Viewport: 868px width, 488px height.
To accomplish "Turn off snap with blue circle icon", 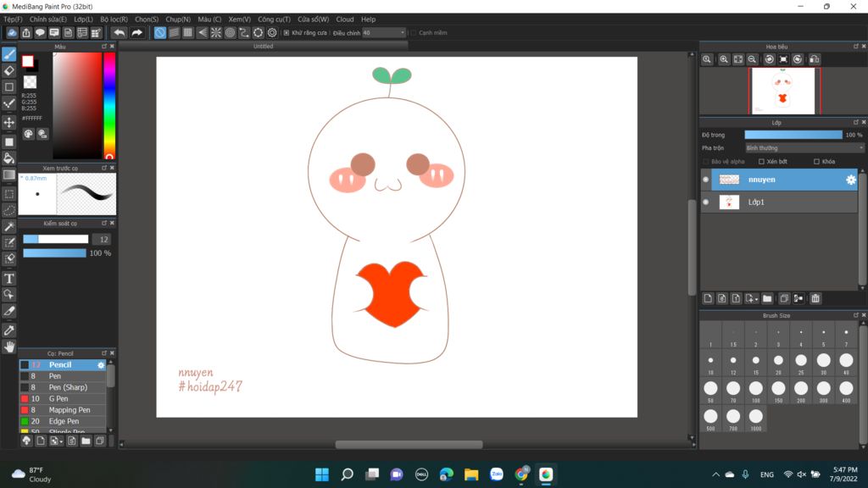I will pos(160,33).
